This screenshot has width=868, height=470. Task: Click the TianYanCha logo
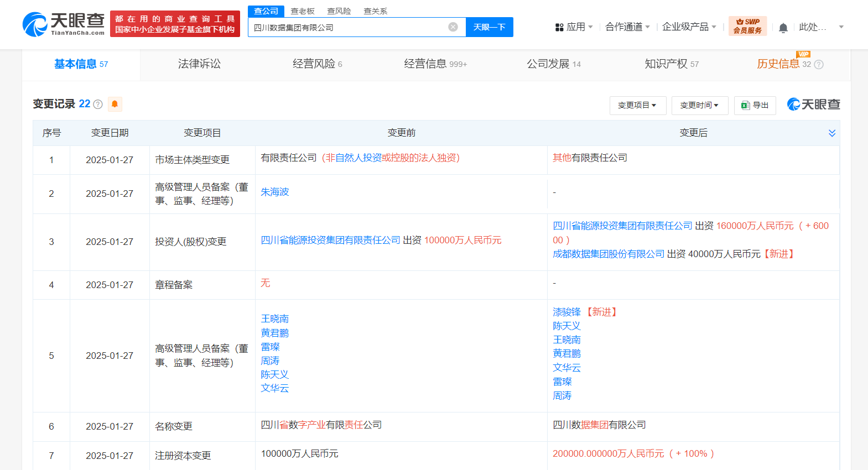[64, 24]
